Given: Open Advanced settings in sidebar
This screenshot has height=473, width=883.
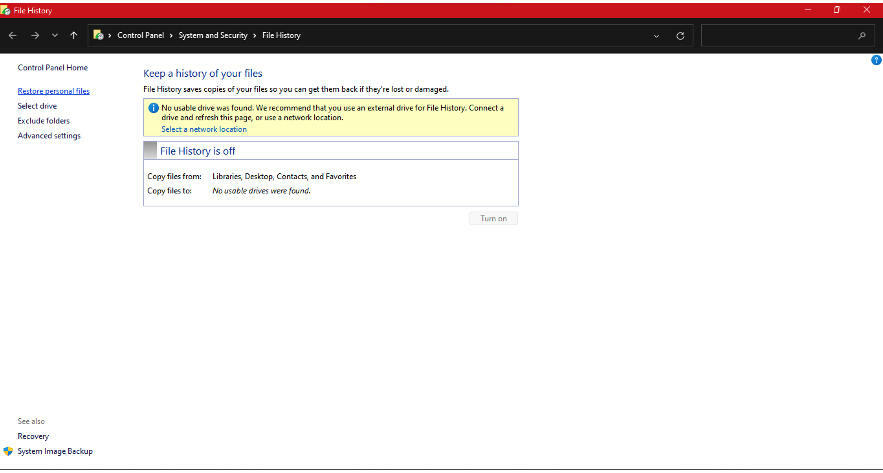Looking at the screenshot, I should point(49,136).
